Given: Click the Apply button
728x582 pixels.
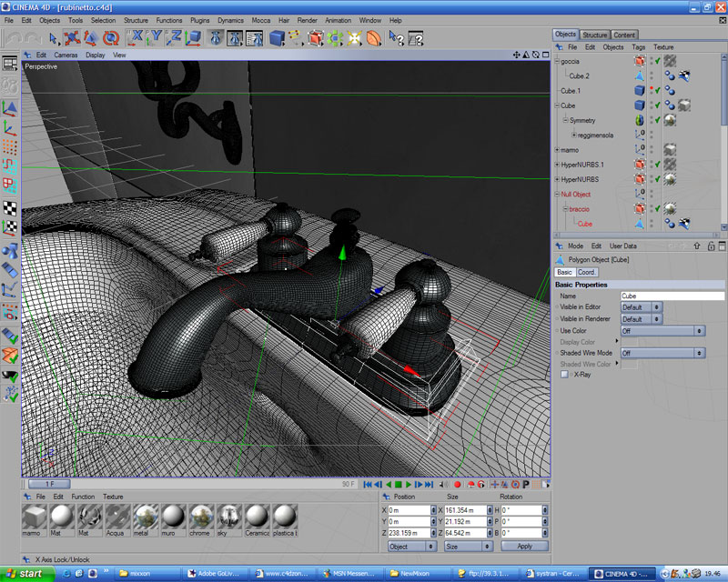Looking at the screenshot, I should click(x=525, y=547).
